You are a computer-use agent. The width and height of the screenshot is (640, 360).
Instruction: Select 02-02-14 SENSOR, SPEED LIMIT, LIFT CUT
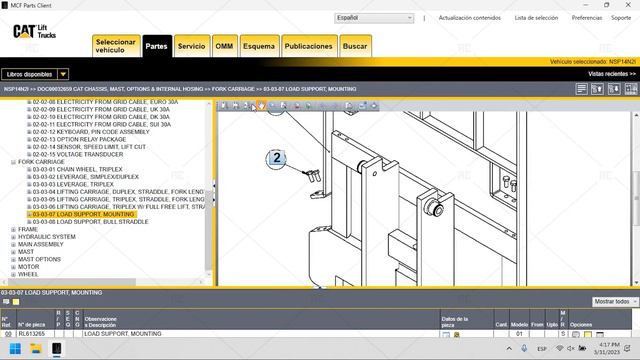pyautogui.click(x=89, y=147)
